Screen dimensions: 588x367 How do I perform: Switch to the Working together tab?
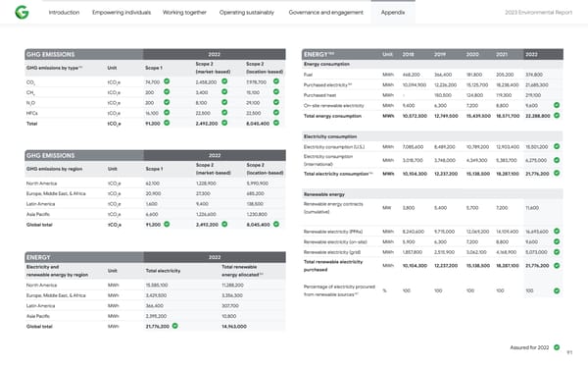click(x=184, y=13)
